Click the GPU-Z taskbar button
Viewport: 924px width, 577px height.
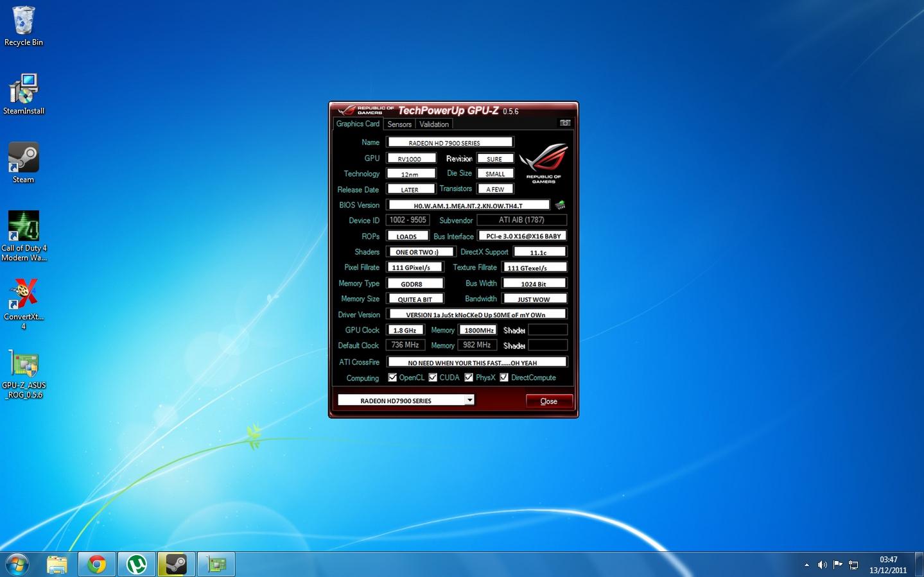(x=216, y=564)
